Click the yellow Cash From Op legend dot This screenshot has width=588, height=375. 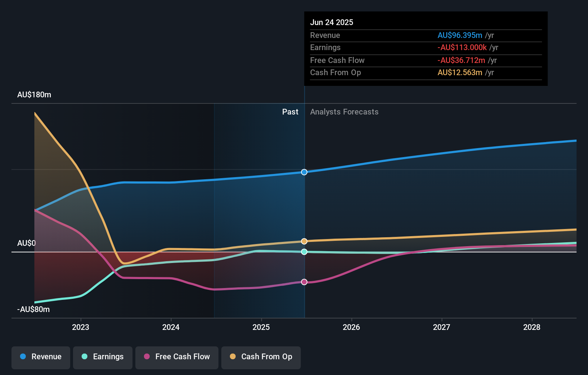(x=232, y=357)
